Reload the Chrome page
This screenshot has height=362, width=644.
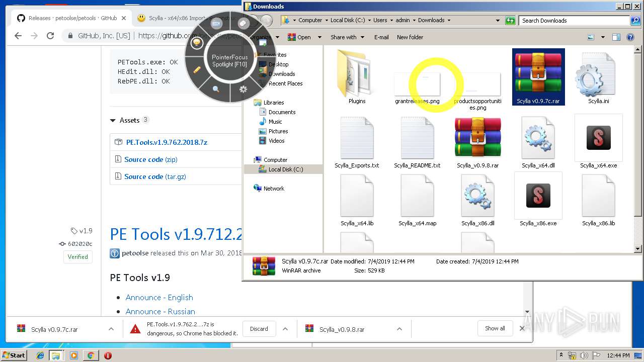[50, 36]
